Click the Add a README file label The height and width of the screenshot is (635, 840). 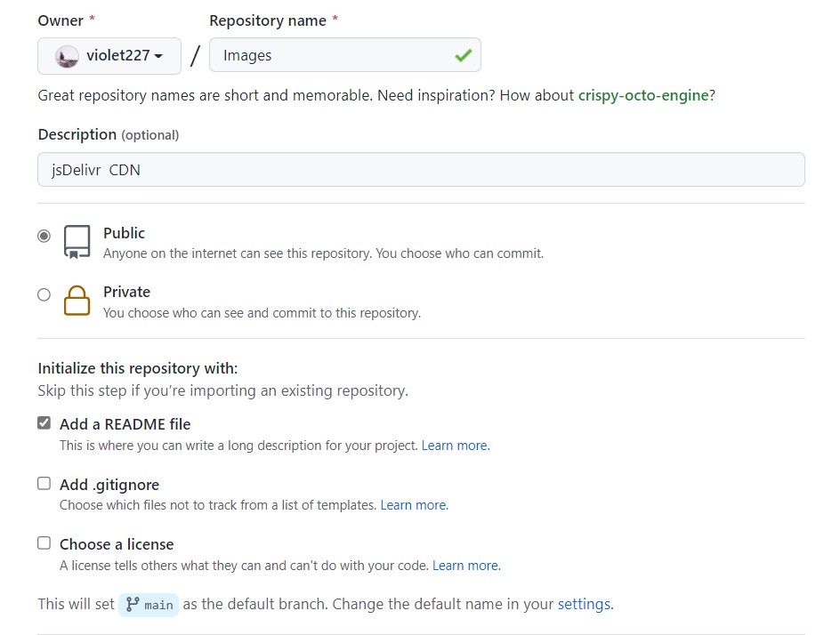pyautogui.click(x=125, y=424)
